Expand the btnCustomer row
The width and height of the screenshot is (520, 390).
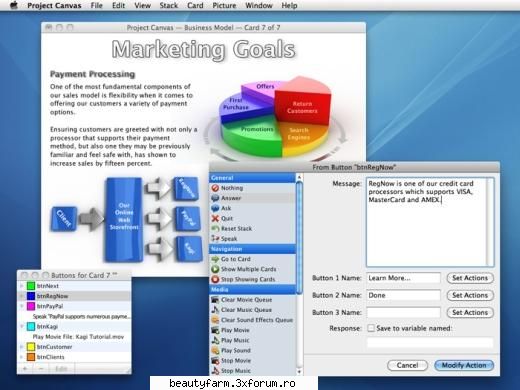coord(22,347)
